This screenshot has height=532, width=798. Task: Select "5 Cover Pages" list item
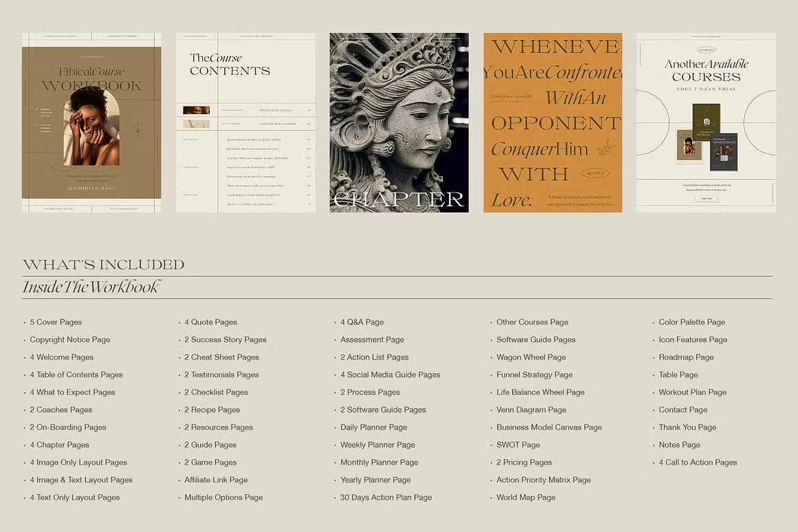tap(56, 322)
